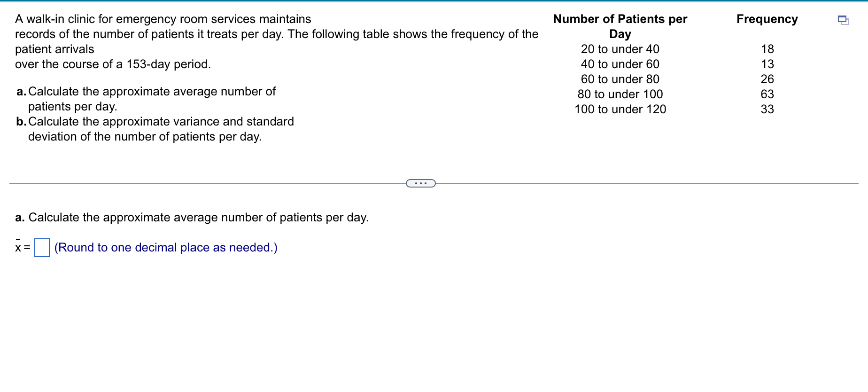Click the horizontal divider line
The height and width of the screenshot is (392, 868).
coord(188,183)
